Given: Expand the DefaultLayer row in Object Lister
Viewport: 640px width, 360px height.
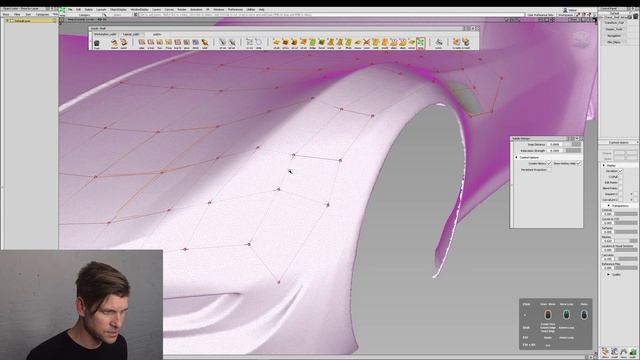Looking at the screenshot, I should (x=7, y=20).
